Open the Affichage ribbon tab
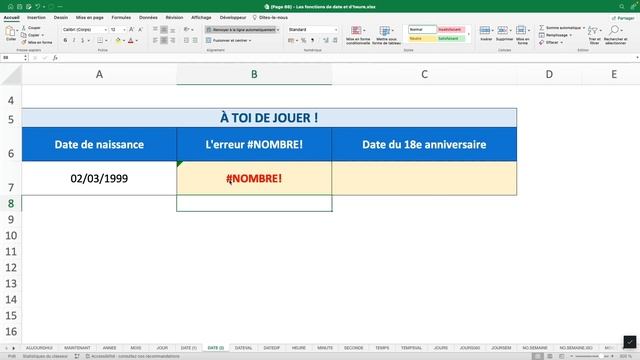640x360 pixels. click(x=201, y=18)
